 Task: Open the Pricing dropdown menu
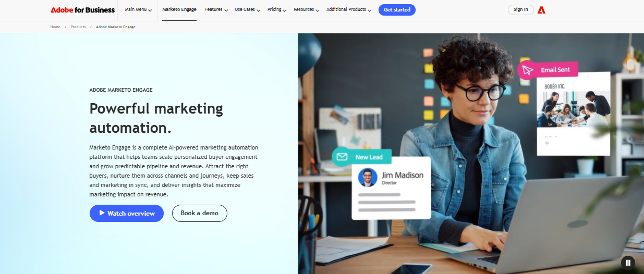(277, 10)
